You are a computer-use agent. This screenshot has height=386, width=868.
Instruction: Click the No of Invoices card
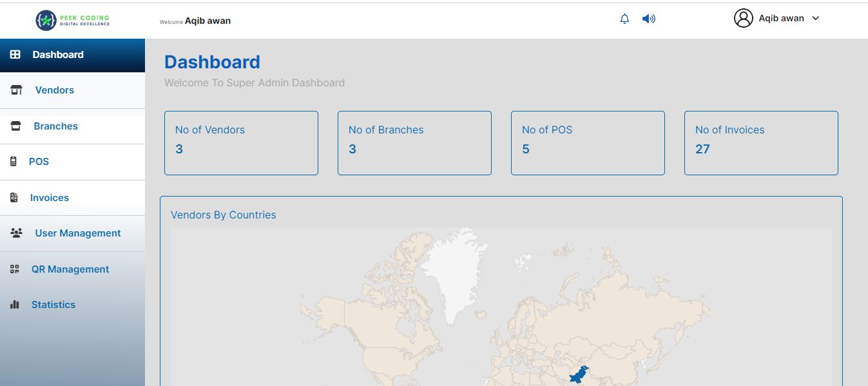click(761, 142)
